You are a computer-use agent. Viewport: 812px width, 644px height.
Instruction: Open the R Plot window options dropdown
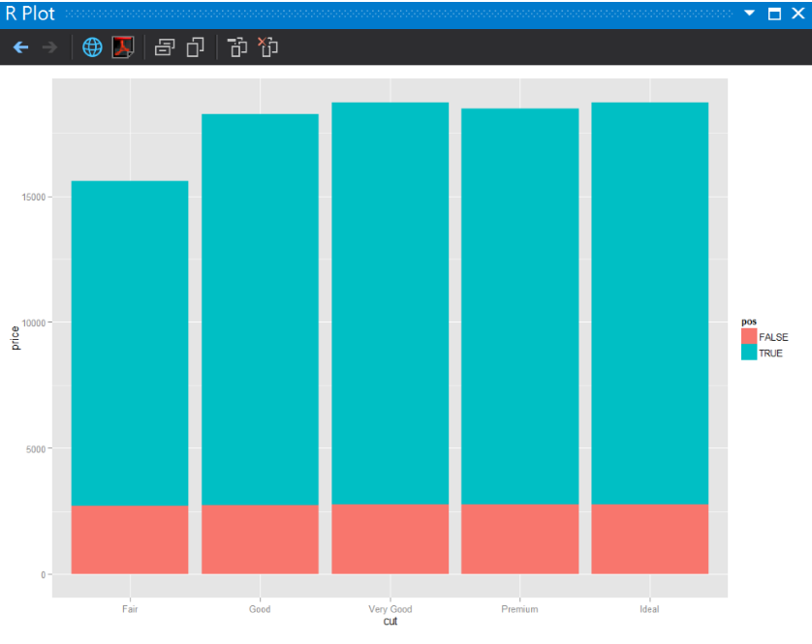click(x=749, y=13)
